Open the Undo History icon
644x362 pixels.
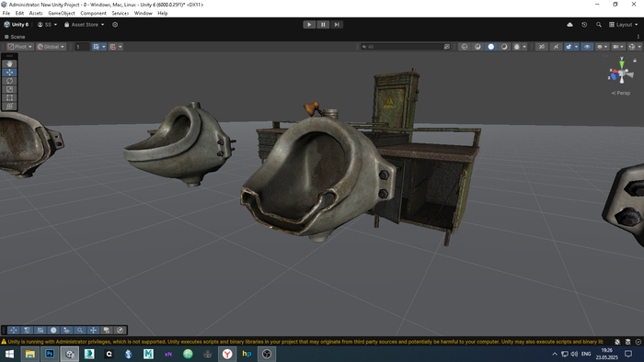tap(584, 25)
